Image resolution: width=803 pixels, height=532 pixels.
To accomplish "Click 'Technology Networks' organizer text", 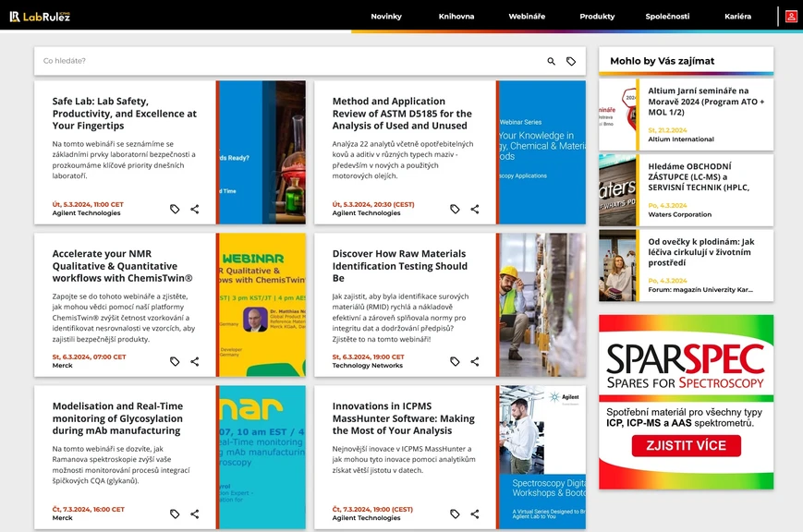I will click(x=367, y=366).
